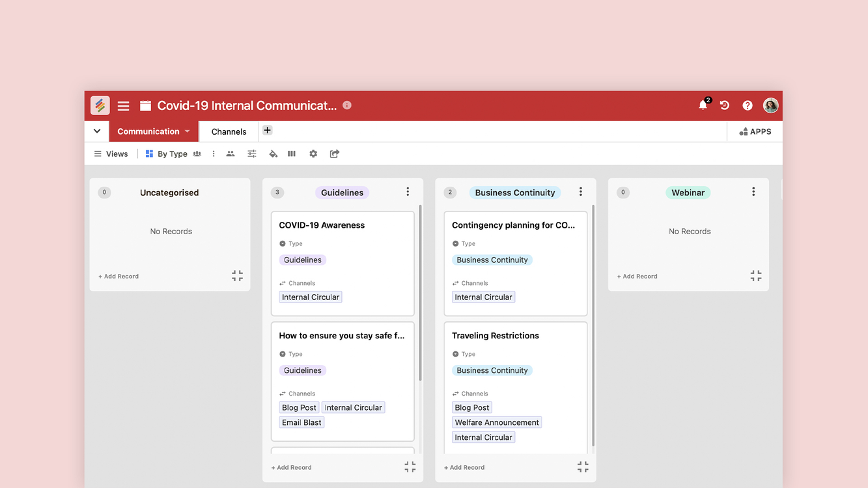Collapse the Webinar column
The image size is (868, 488).
point(755,276)
